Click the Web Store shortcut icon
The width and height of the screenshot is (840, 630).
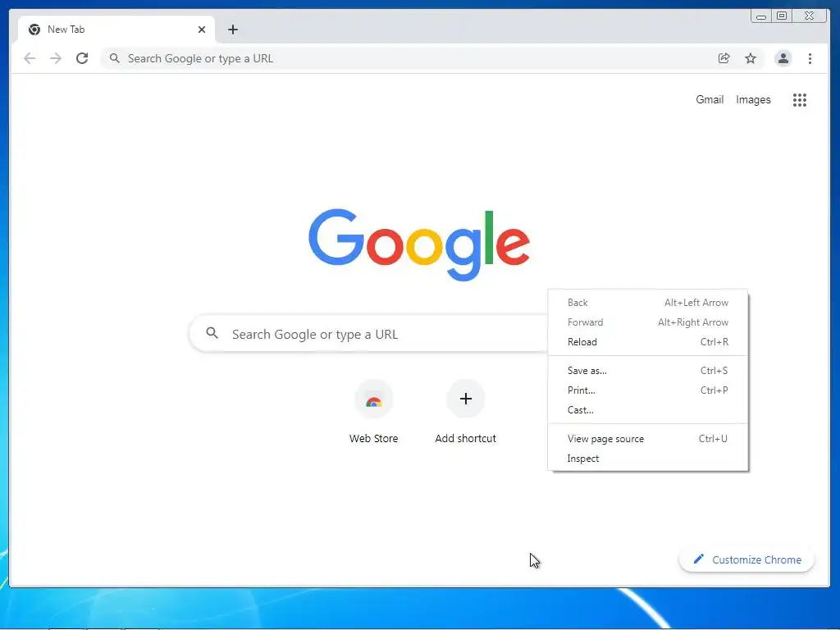click(x=374, y=399)
